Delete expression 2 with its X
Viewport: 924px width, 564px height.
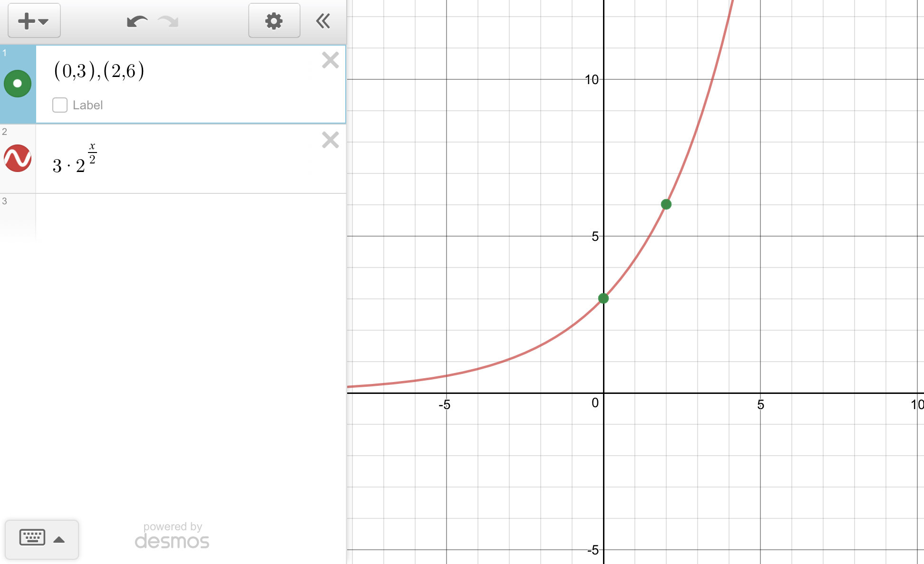click(x=330, y=140)
